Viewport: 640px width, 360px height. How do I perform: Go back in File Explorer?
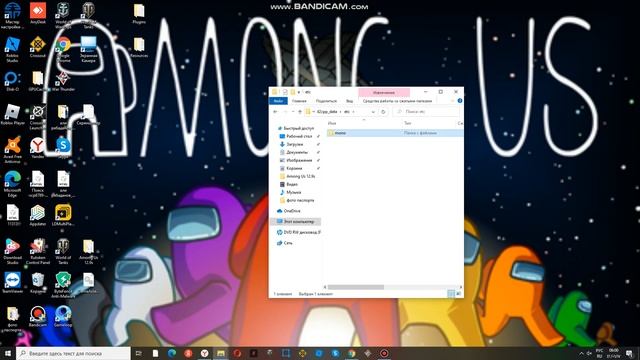pyautogui.click(x=276, y=111)
